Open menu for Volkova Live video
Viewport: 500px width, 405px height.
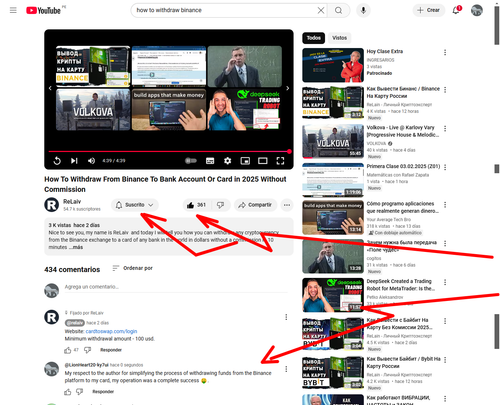coord(445,128)
